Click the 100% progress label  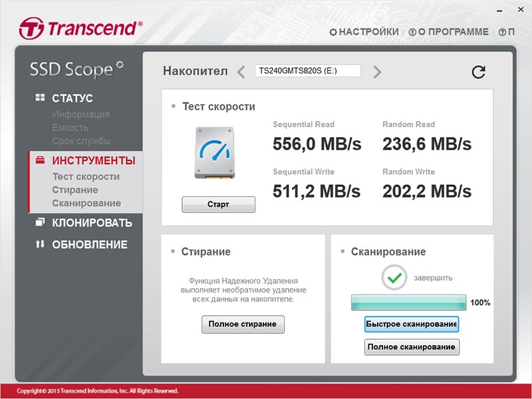point(480,303)
